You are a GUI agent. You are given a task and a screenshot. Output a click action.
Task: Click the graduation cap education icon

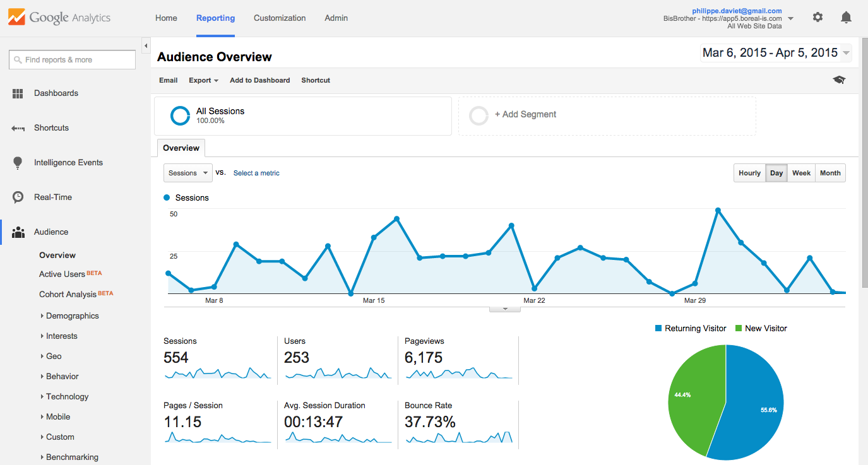(839, 80)
